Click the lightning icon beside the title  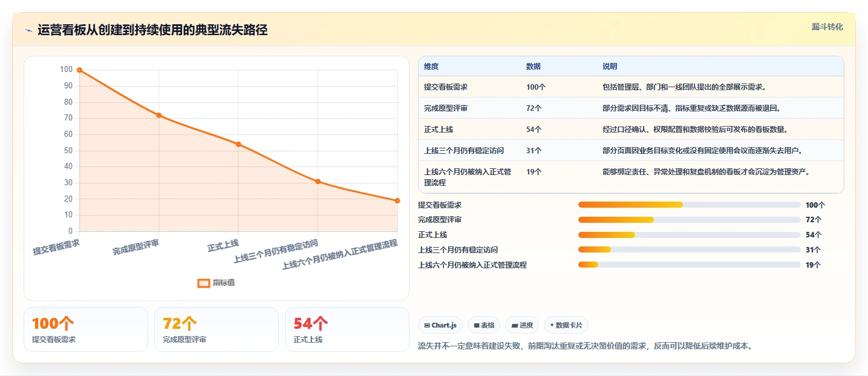tap(29, 30)
